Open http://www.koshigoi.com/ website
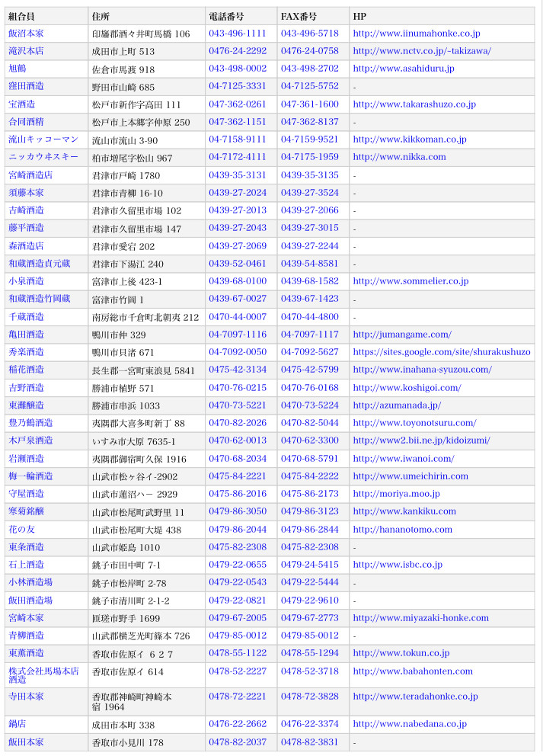The height and width of the screenshot is (756, 543). [407, 388]
